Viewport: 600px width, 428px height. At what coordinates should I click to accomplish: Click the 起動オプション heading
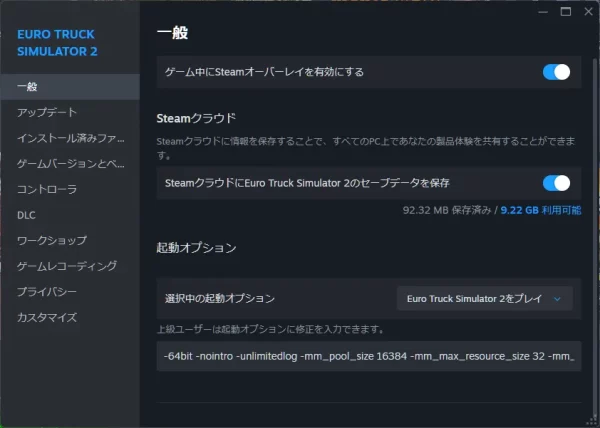(x=196, y=248)
